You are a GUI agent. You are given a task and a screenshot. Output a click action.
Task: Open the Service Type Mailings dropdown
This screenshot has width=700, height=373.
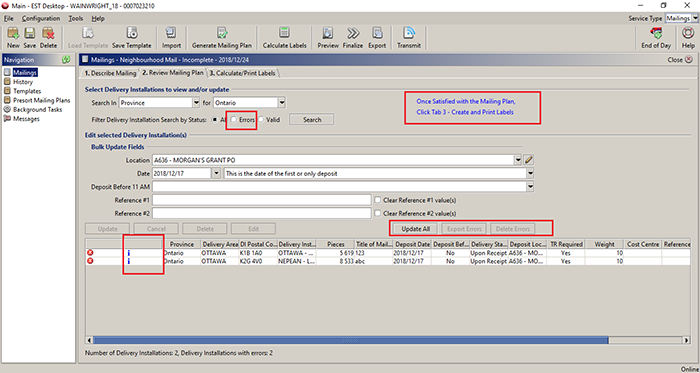(x=696, y=18)
